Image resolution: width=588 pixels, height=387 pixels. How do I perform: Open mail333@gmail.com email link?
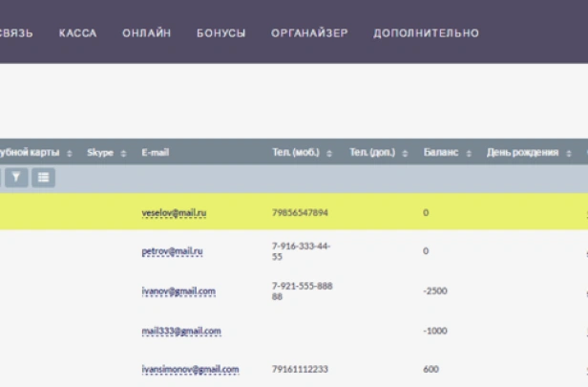click(x=180, y=331)
